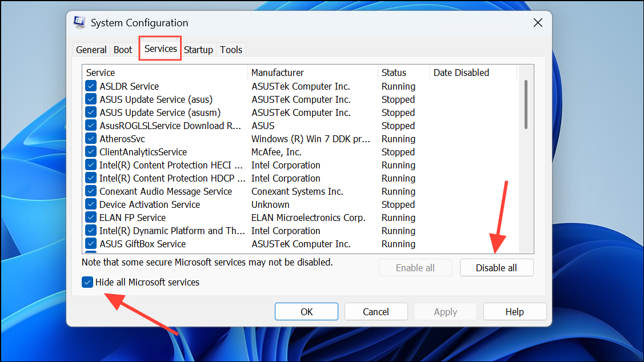
Task: Click Running status of ELAN FP Service
Action: [398, 218]
